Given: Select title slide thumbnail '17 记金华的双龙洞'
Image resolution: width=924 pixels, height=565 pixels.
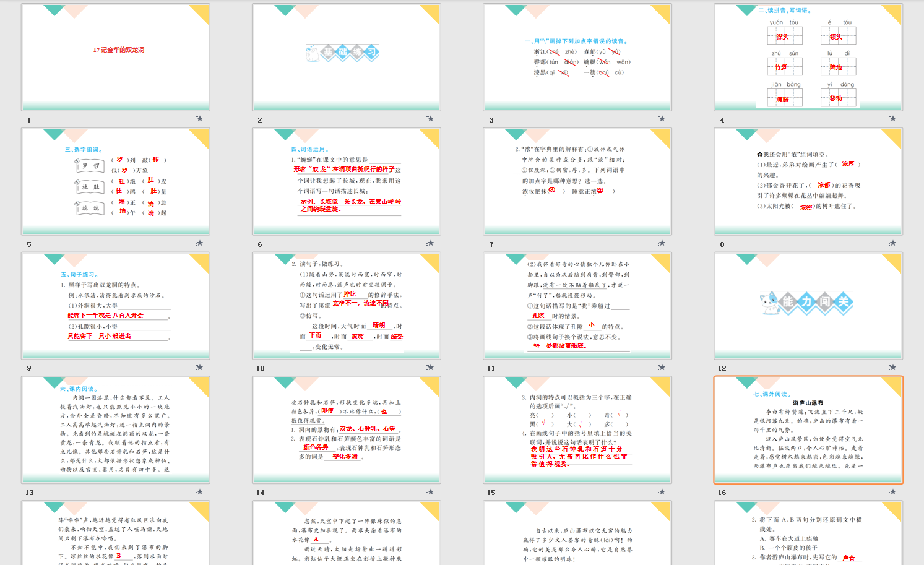Looking at the screenshot, I should 116,57.
